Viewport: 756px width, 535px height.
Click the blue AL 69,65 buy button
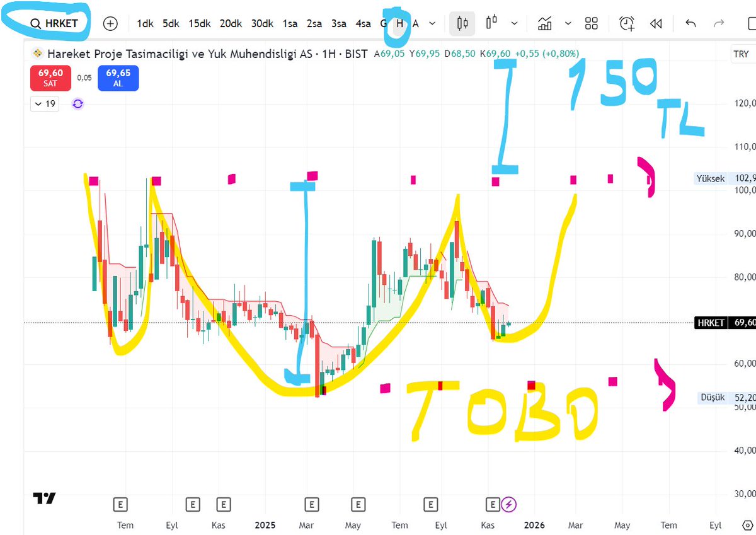[x=118, y=78]
